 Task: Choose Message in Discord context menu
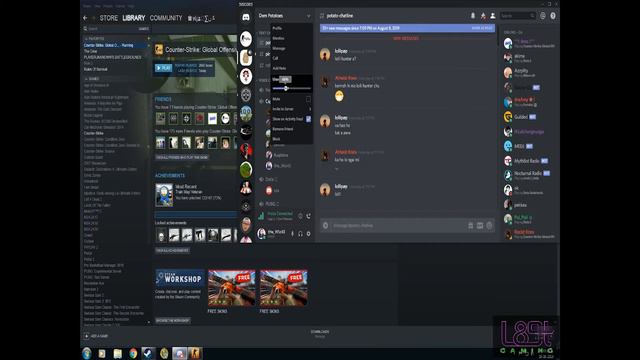[x=279, y=48]
